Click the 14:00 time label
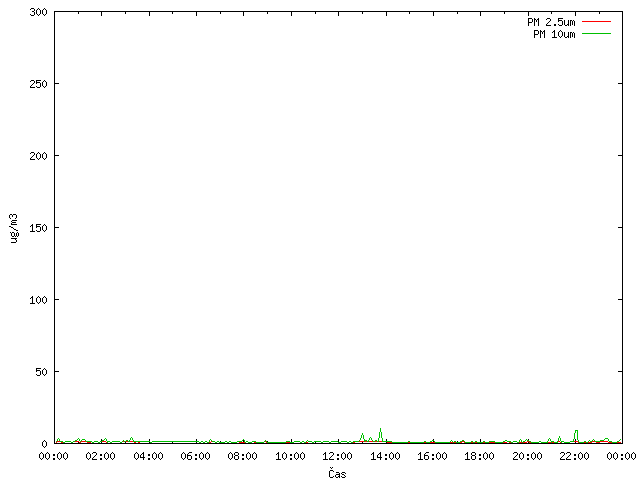The image size is (640, 480). 385,456
